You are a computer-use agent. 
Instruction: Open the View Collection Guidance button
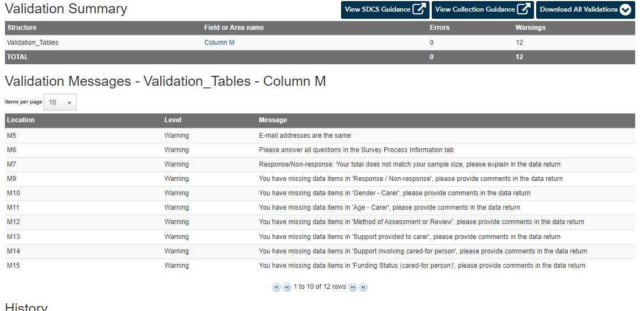(482, 9)
